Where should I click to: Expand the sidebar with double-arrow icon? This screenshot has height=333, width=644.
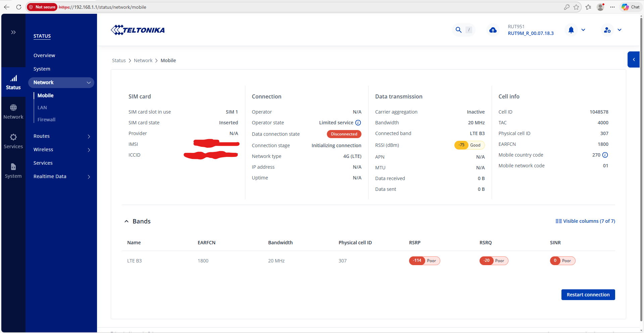(13, 32)
